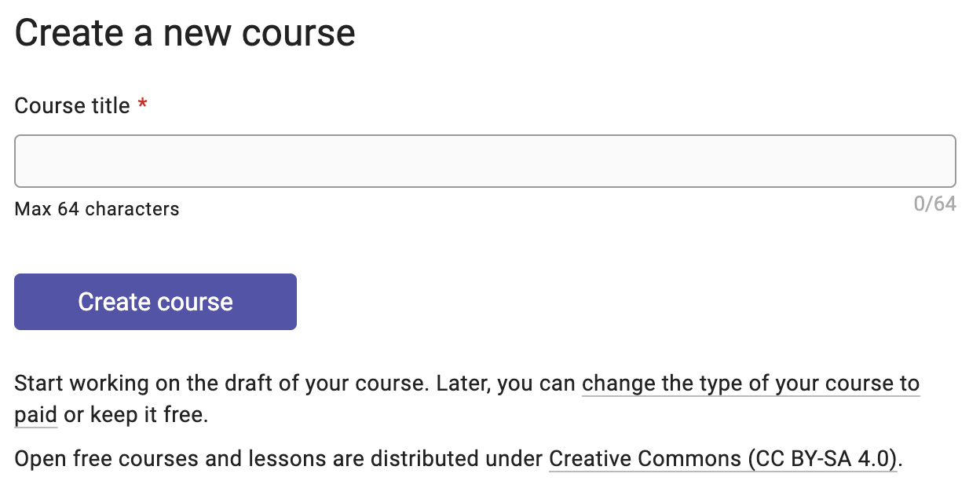980x503 pixels.
Task: Click the "Create a new course" heading
Action: (185, 33)
